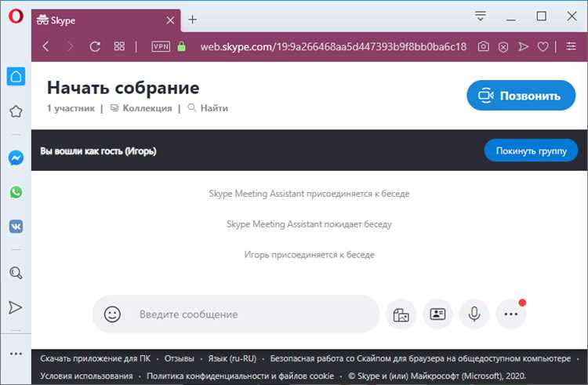Select the Skype browser tab
Screen dimensions: 588x385
click(106, 20)
